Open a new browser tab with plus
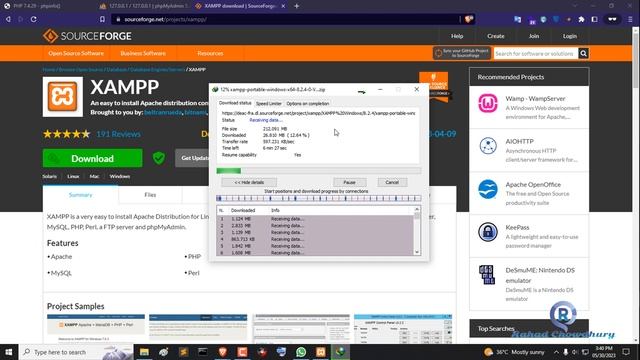The image size is (640, 360). [297, 6]
